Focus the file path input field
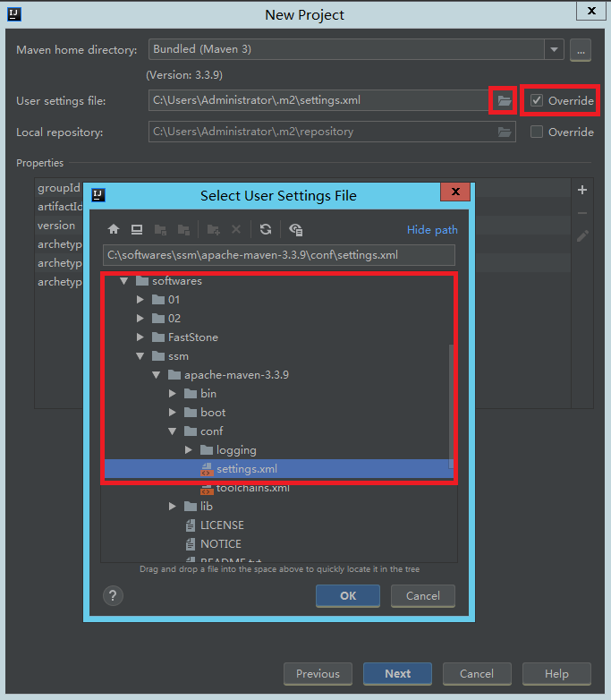 click(x=279, y=255)
